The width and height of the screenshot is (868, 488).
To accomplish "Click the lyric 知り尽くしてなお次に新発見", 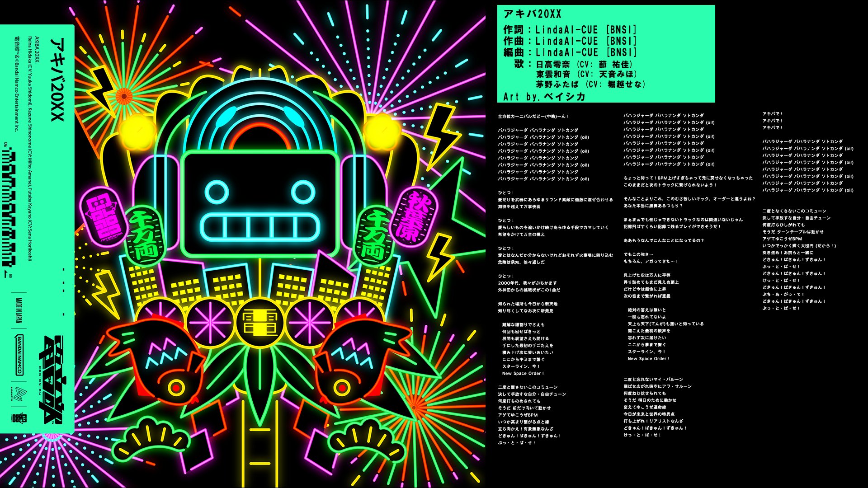I will click(525, 311).
